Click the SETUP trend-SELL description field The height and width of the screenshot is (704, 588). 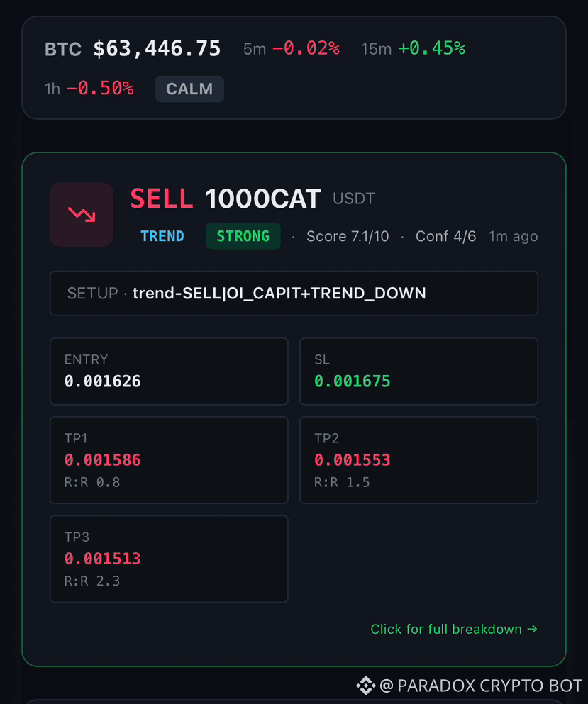coord(294,294)
